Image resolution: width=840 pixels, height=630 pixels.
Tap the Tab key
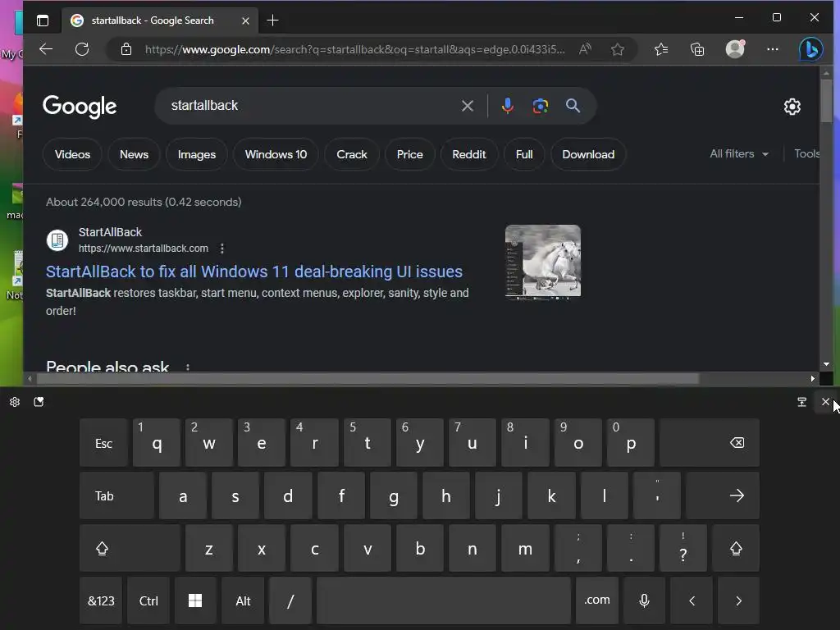tap(116, 495)
